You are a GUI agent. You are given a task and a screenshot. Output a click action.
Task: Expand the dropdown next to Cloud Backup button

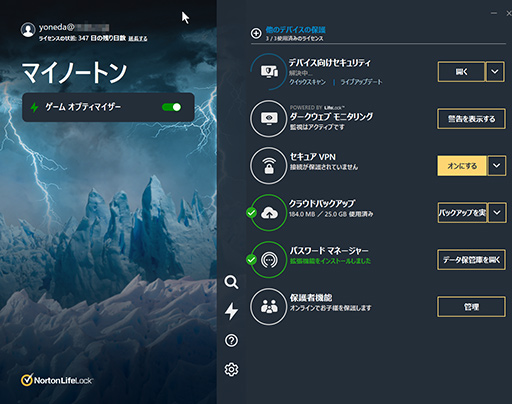point(496,212)
